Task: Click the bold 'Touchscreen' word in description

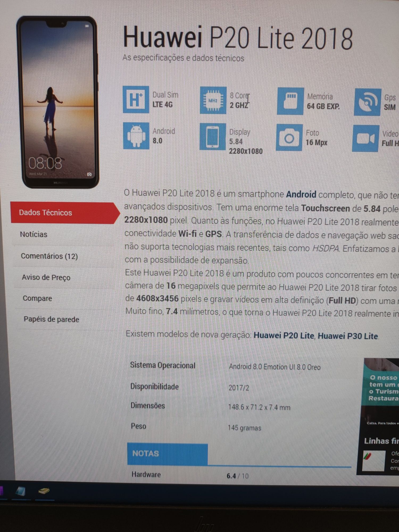Action: (325, 208)
